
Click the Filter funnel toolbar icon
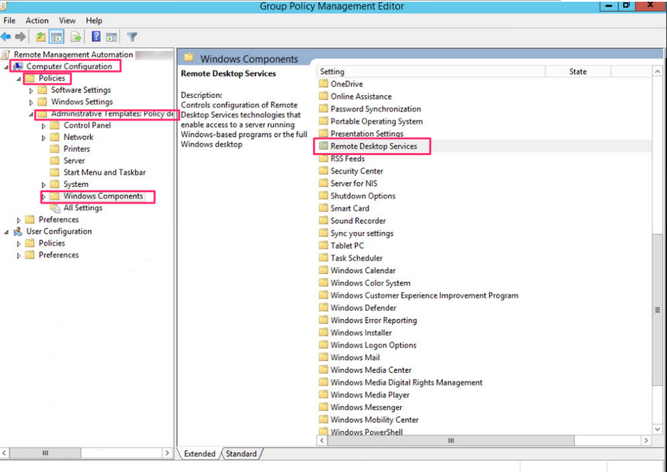coord(132,37)
